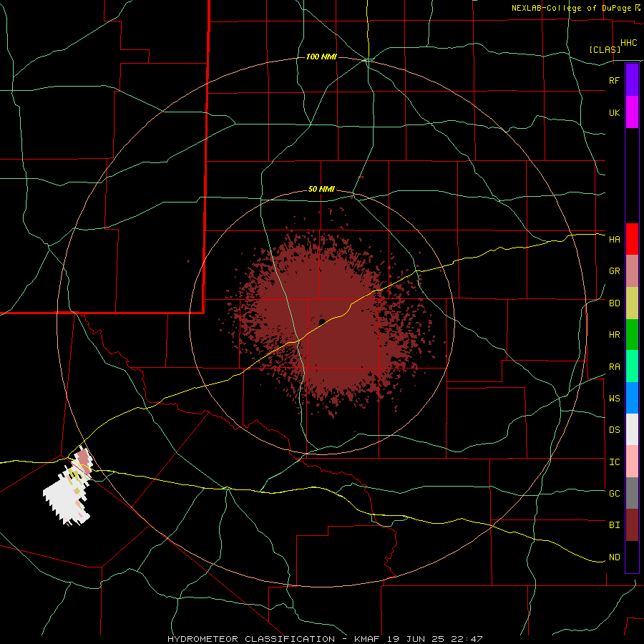Click the black radar site dot
The width and height of the screenshot is (644, 644).
pyautogui.click(x=322, y=321)
